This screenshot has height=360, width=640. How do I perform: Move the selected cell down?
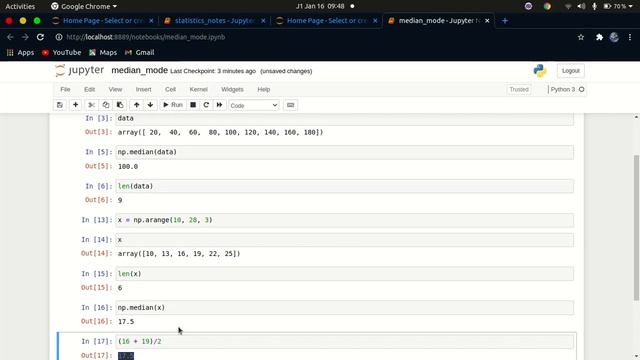coord(150,105)
